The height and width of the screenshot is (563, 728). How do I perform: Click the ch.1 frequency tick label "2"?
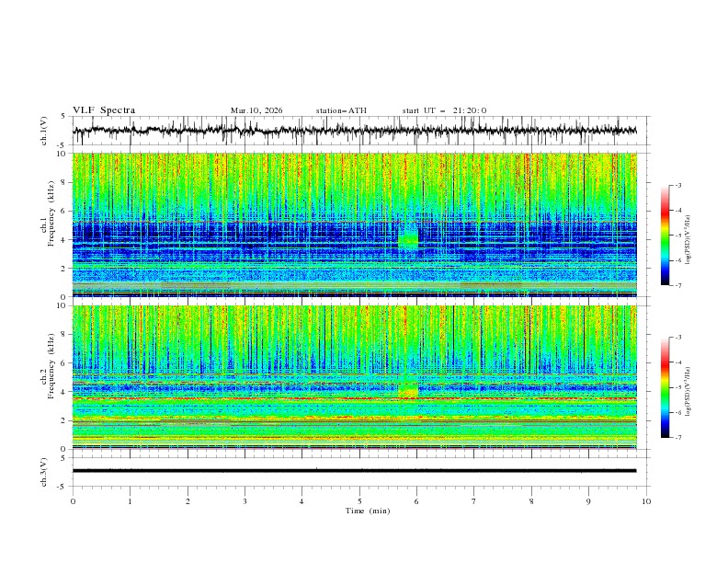click(x=63, y=269)
